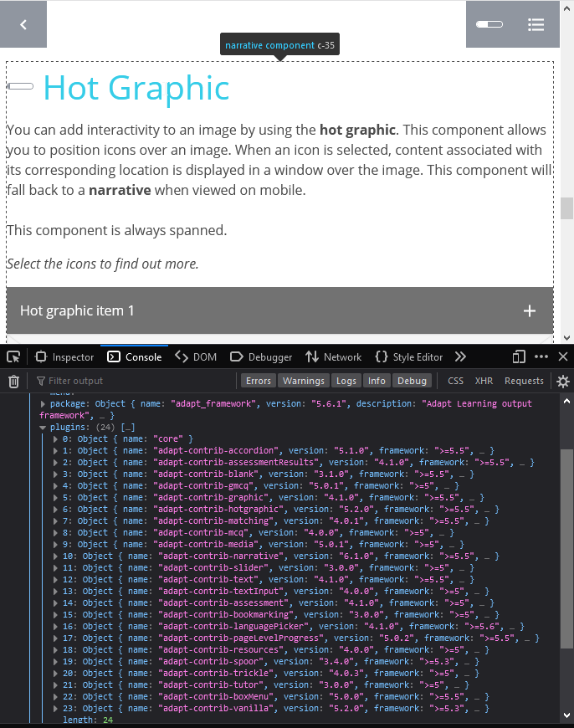The image size is (574, 728).
Task: Enable the Warnings console filter
Action: pyautogui.click(x=304, y=380)
